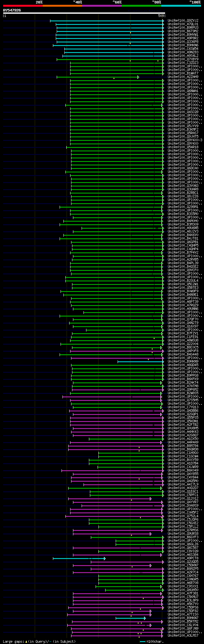Image resolution: width=204 pixels, height=644 pixels.
Task: Select the UniRef100_Q752L4 label
Action: (x=183, y=516)
